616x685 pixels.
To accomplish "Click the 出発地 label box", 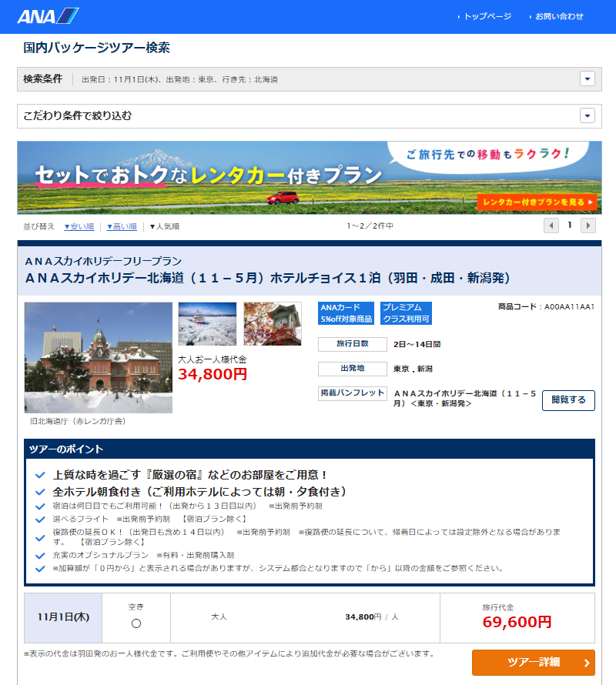I will pyautogui.click(x=353, y=369).
